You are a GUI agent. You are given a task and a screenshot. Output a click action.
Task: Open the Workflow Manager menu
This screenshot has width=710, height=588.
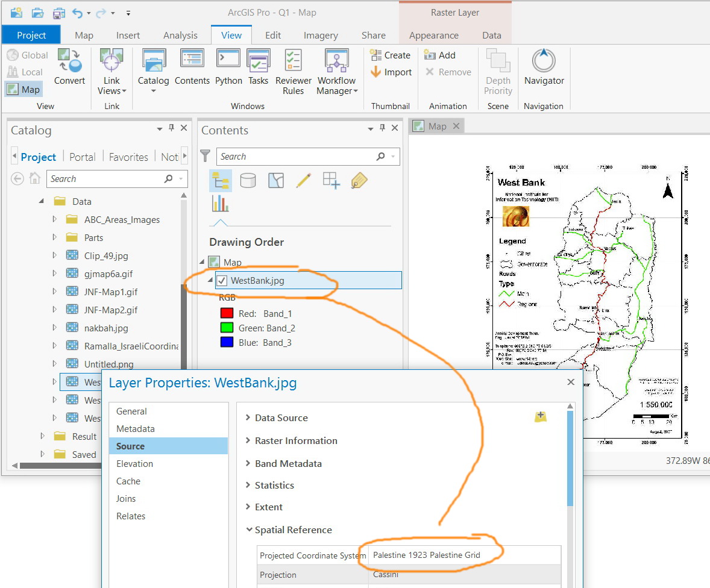tap(336, 72)
